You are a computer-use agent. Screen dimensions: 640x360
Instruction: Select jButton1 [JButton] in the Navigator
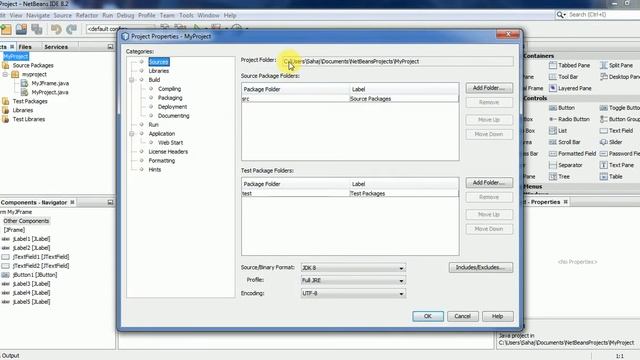coord(35,275)
